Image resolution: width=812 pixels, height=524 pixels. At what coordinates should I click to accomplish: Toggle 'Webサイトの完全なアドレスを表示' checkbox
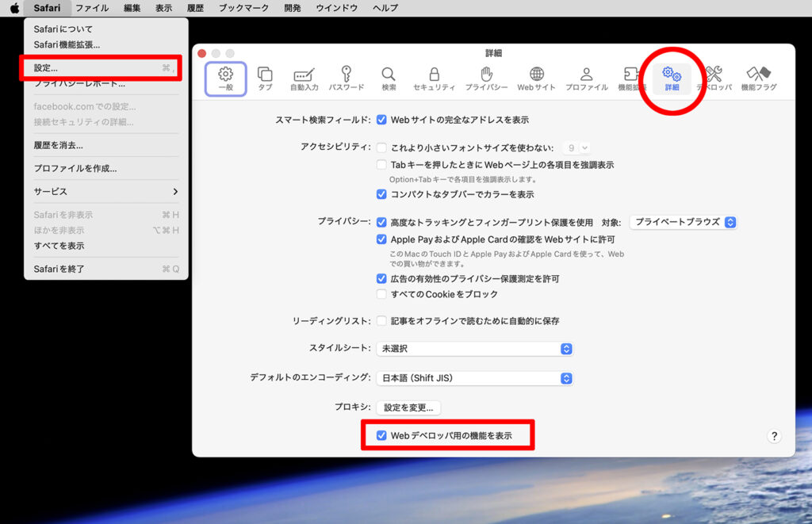(381, 120)
